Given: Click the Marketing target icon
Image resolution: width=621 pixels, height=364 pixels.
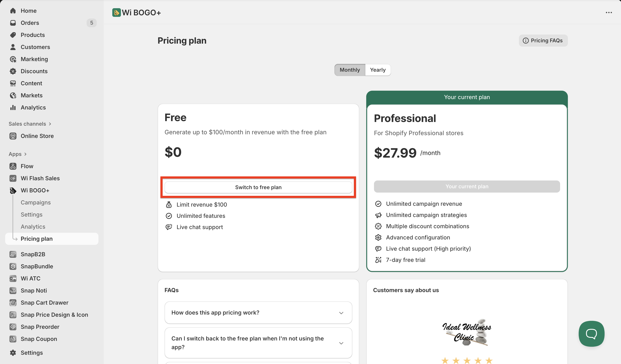Looking at the screenshot, I should click(13, 59).
